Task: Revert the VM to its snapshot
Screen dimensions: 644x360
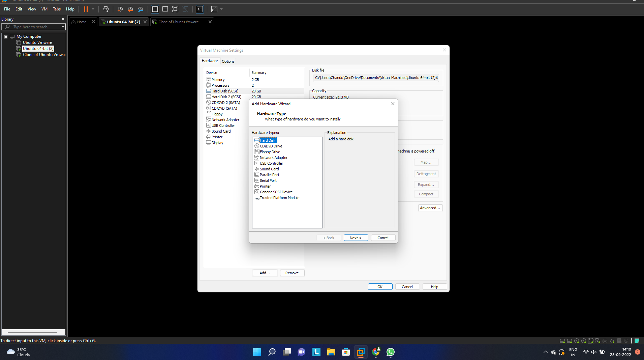Action: pos(130,9)
